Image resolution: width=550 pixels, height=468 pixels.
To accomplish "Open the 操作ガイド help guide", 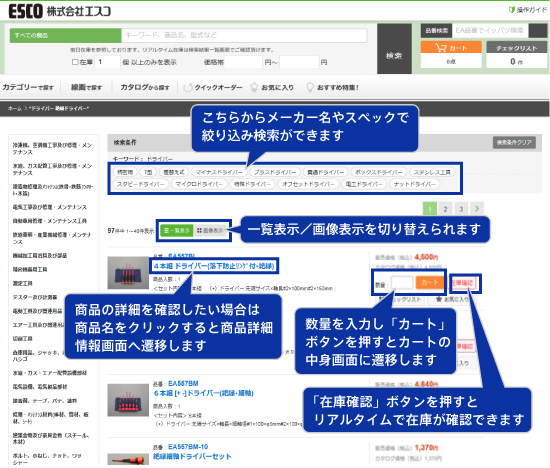I will [x=528, y=10].
